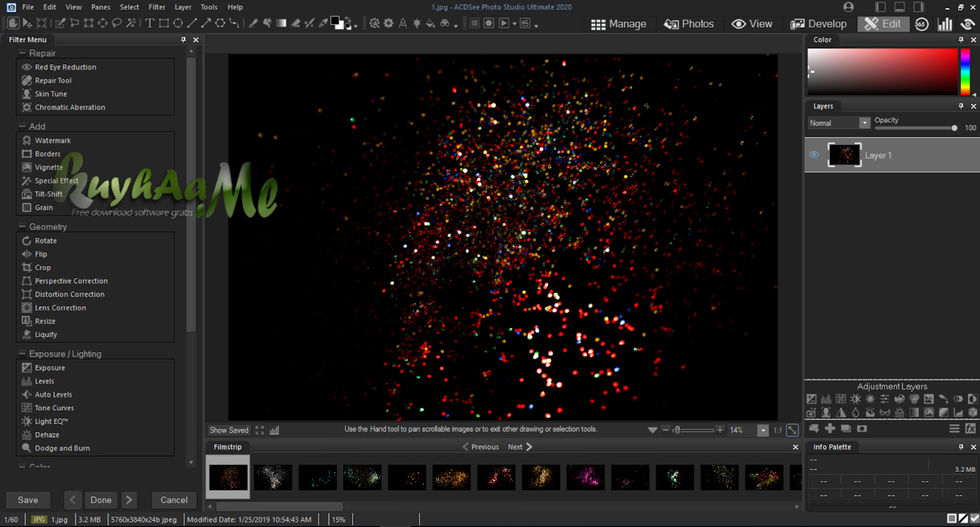The image size is (980, 527).
Task: Hide Layer 1 with the eye icon
Action: point(814,154)
